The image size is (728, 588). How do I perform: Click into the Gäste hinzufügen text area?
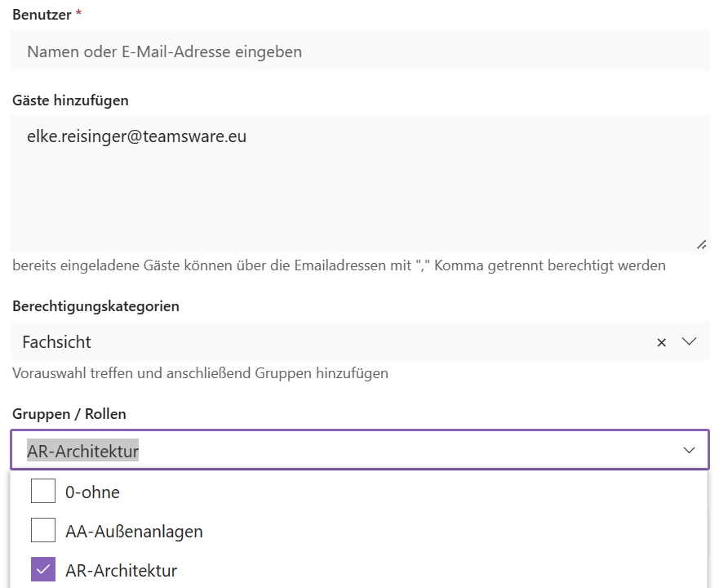[x=360, y=184]
